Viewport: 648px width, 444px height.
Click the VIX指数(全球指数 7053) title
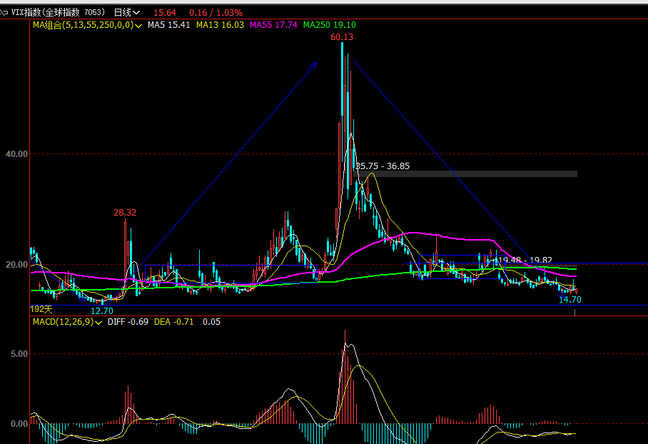tap(58, 13)
